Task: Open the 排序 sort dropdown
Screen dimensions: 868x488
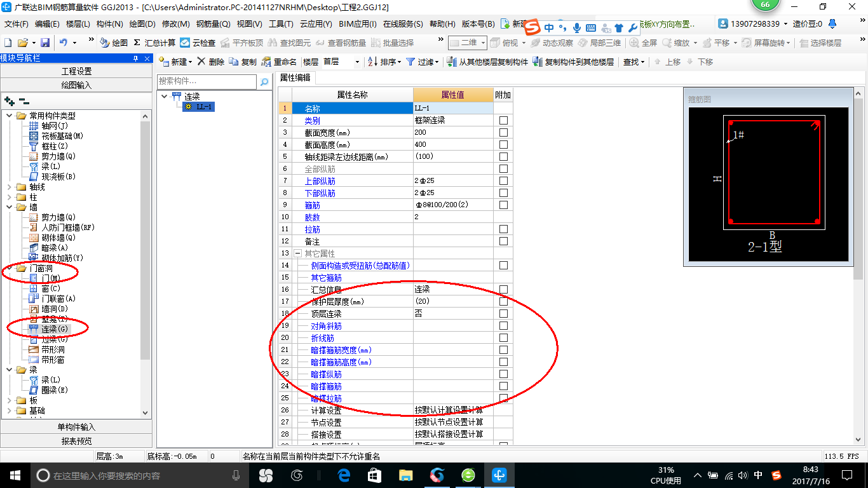Action: click(385, 62)
